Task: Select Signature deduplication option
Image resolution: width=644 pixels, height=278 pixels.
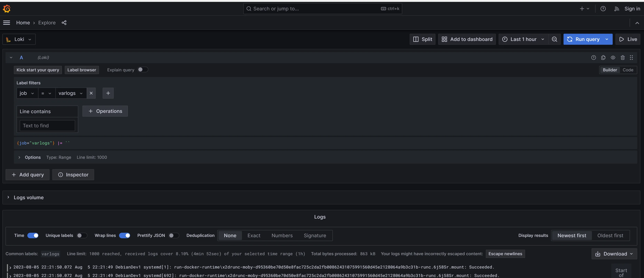Action: pos(315,235)
